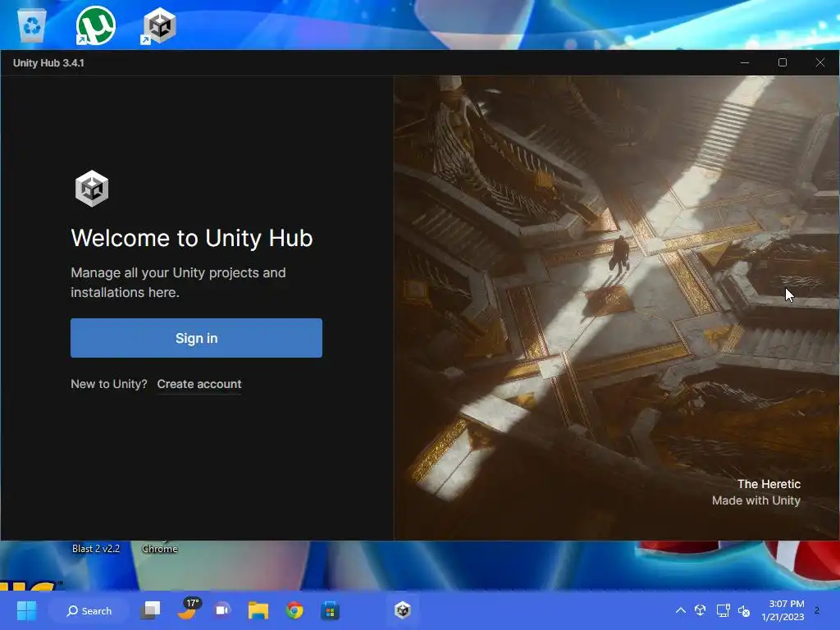Image resolution: width=840 pixels, height=630 pixels.
Task: Click the Welcome to Unity Hub heading
Action: (192, 238)
